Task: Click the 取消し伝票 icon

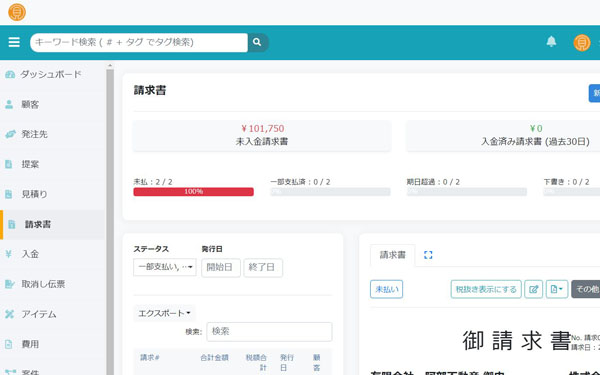Action: click(10, 284)
